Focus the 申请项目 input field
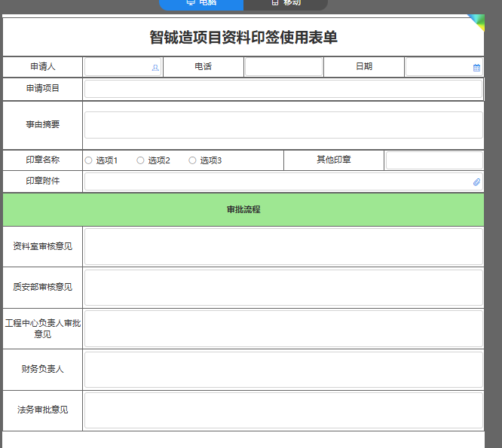502x448 pixels. [x=283, y=89]
